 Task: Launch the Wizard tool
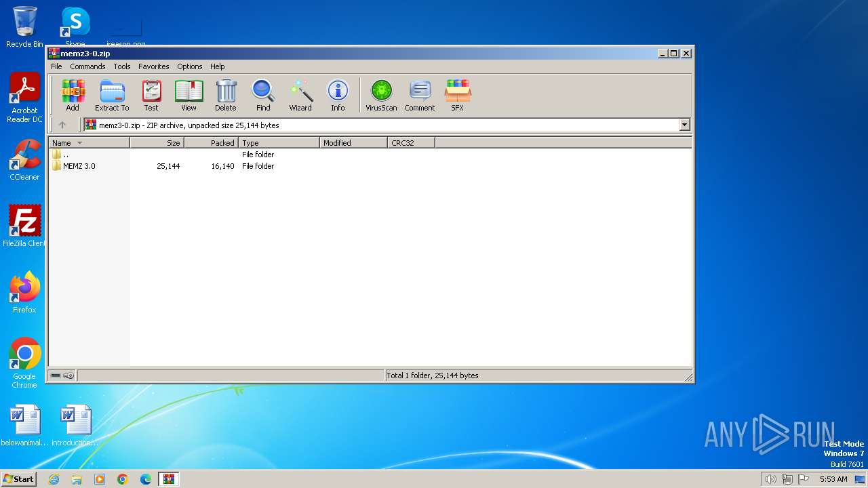[300, 95]
